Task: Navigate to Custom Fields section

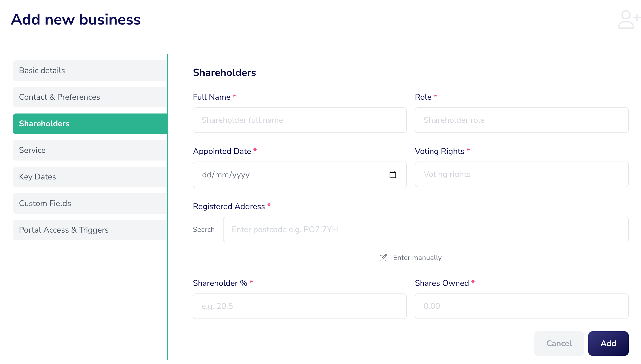Action: pyautogui.click(x=90, y=203)
